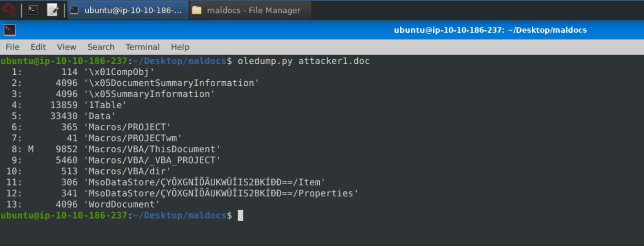The width and height of the screenshot is (644, 246).
Task: Open the Search menu
Action: pos(101,47)
